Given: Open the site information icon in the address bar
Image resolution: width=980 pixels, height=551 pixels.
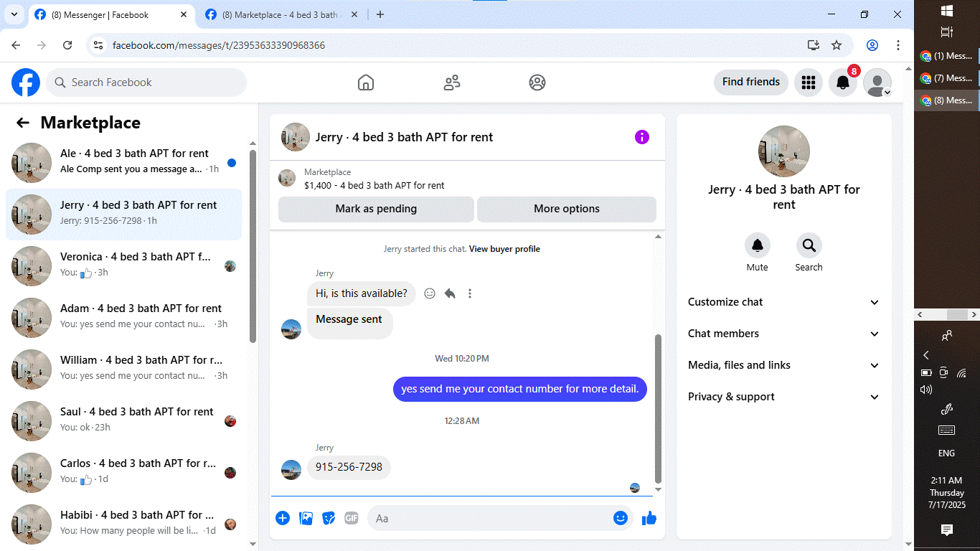Looking at the screenshot, I should pos(99,45).
